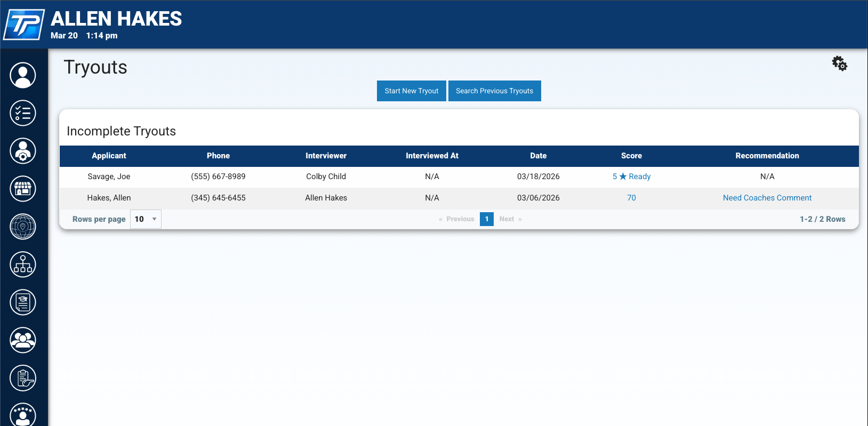Open the organization chart sidebar icon
Viewport: 868px width, 426px height.
(x=23, y=264)
